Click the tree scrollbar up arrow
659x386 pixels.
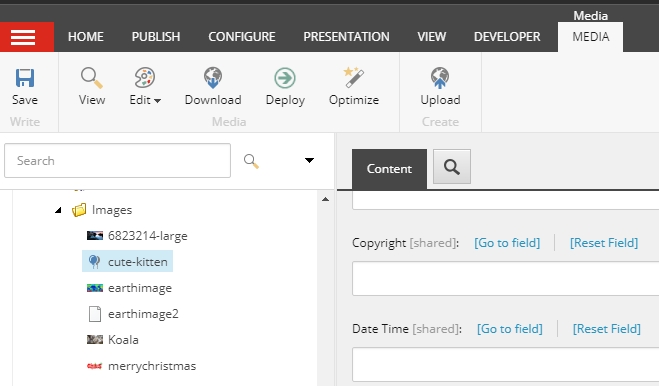point(325,199)
